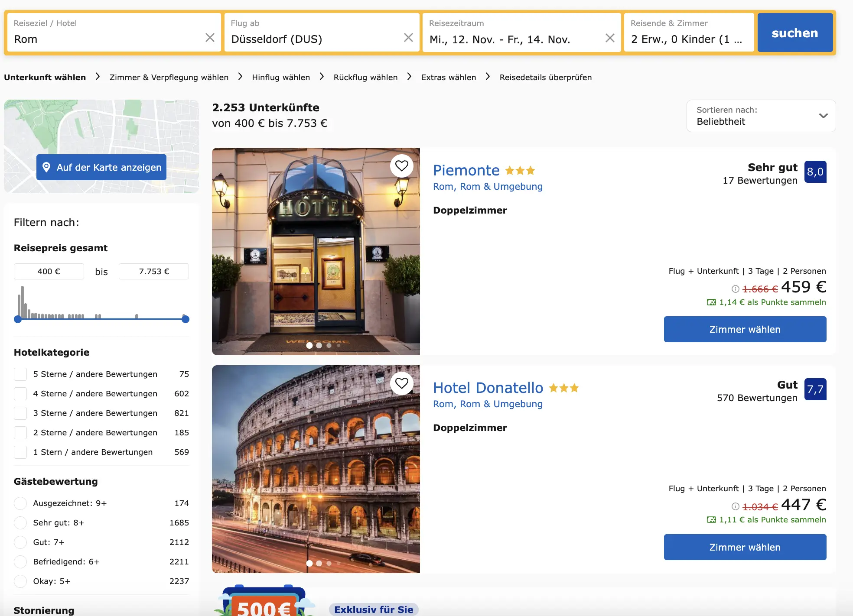Select the Sehr gut: 8+ rating filter
853x616 pixels.
(20, 523)
